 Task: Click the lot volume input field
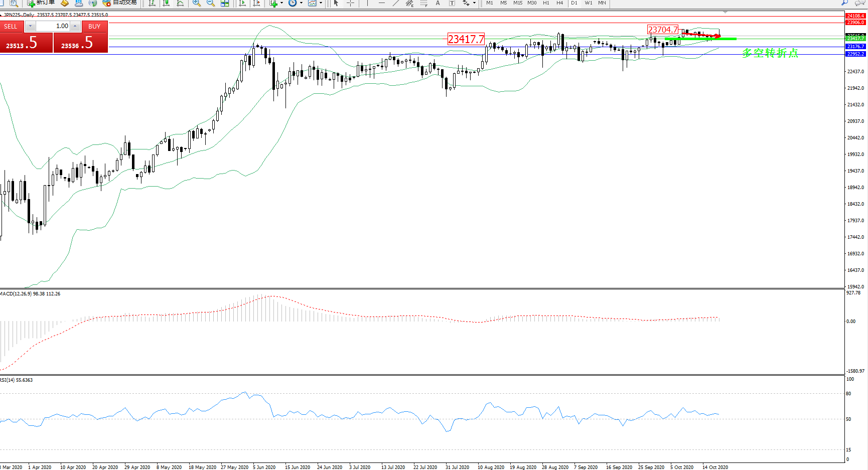click(53, 26)
